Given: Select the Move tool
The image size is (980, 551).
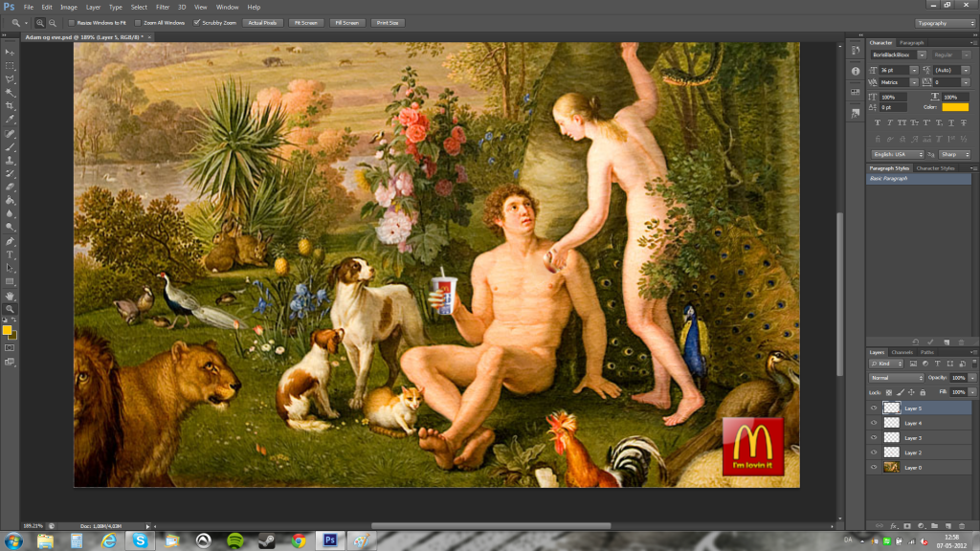Looking at the screenshot, I should [10, 52].
